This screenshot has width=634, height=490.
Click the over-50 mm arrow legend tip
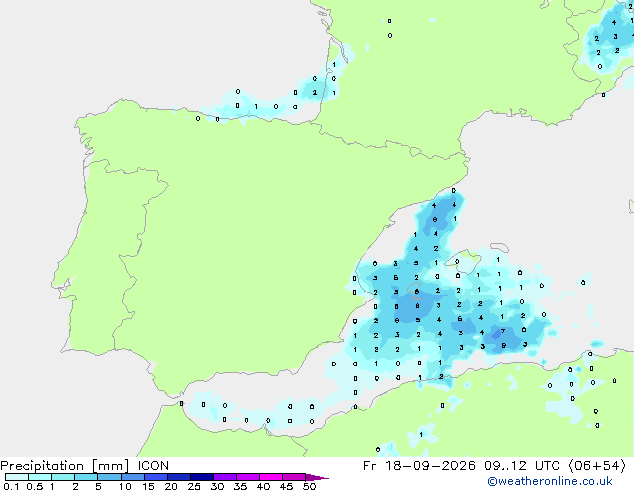[x=317, y=477]
